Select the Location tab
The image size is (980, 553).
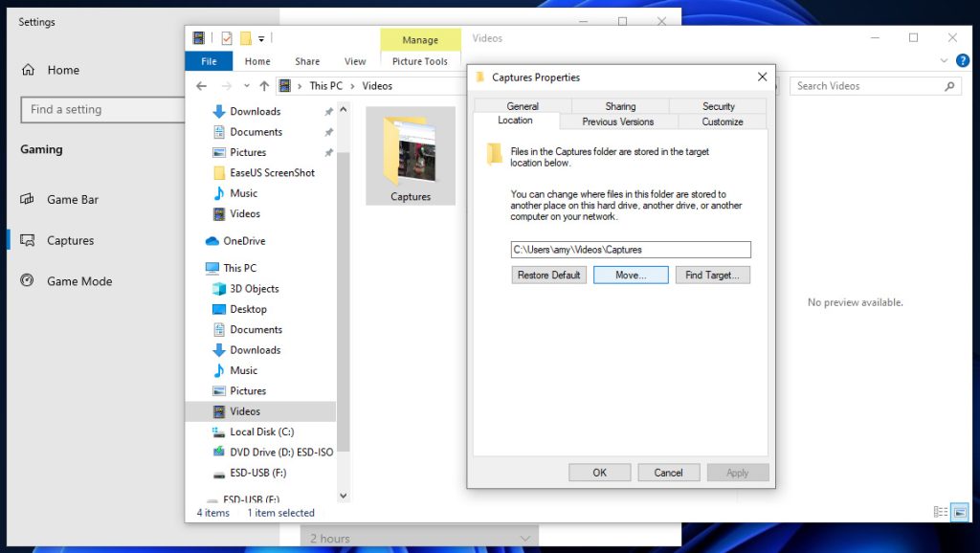point(515,120)
